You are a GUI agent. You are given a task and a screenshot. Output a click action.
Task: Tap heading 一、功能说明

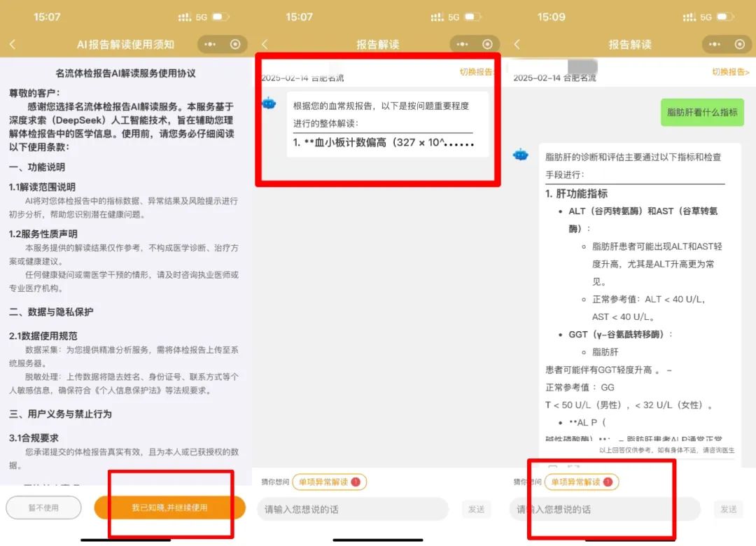[x=36, y=167]
